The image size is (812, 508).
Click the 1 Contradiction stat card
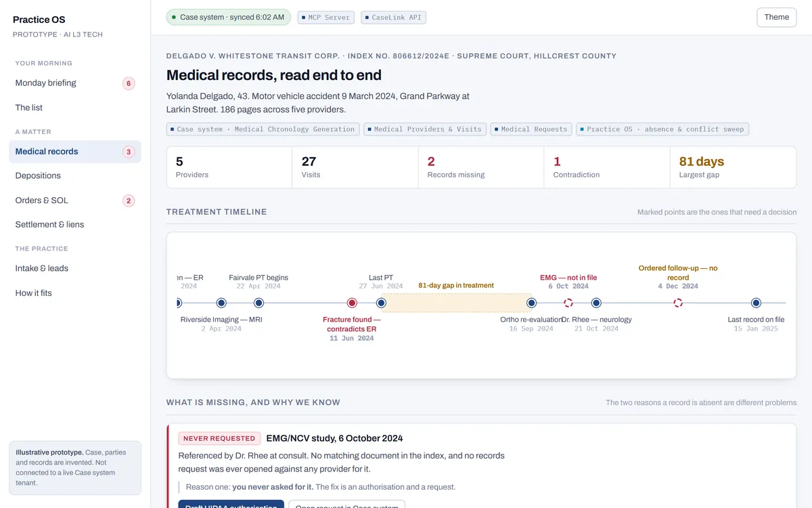pos(607,167)
